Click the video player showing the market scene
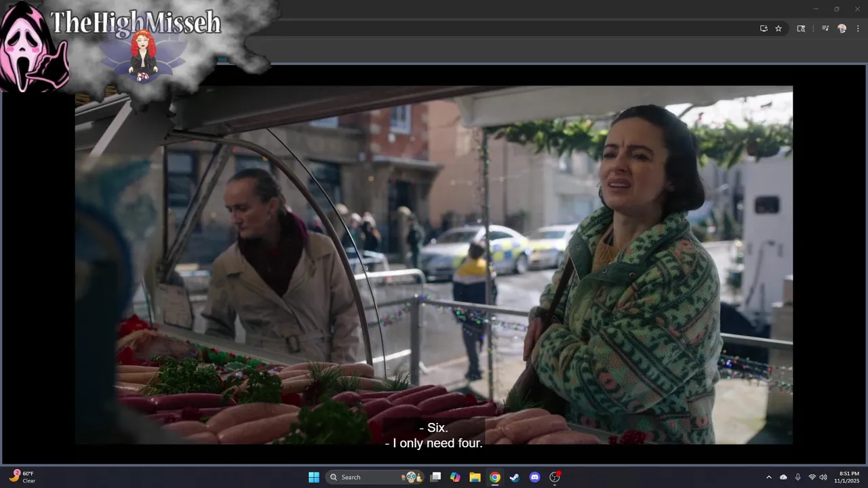This screenshot has height=488, width=868. point(434,264)
